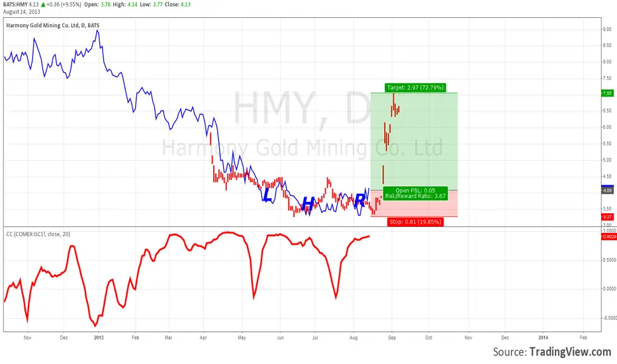The height and width of the screenshot is (364, 617).
Task: Click the Aug time axis label
Action: (354, 338)
